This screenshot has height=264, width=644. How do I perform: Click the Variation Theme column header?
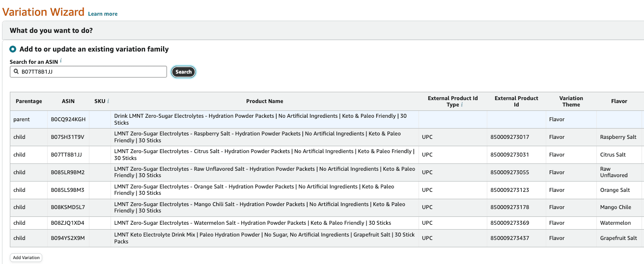click(571, 101)
